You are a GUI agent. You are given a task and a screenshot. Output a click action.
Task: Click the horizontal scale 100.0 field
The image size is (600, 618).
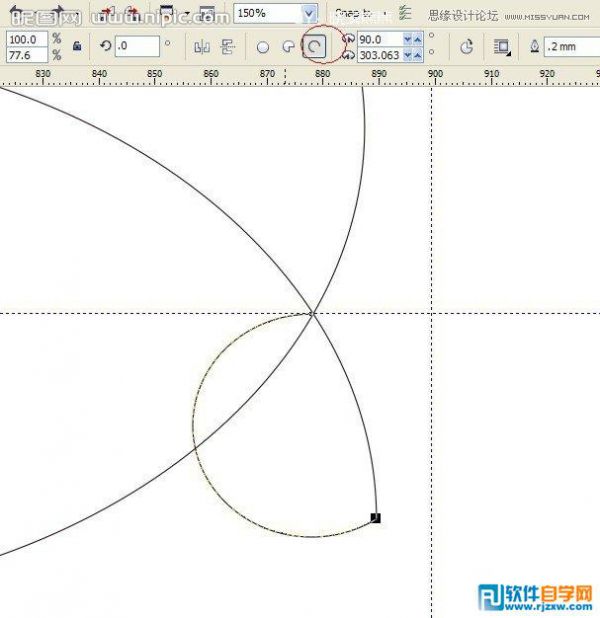pos(27,39)
